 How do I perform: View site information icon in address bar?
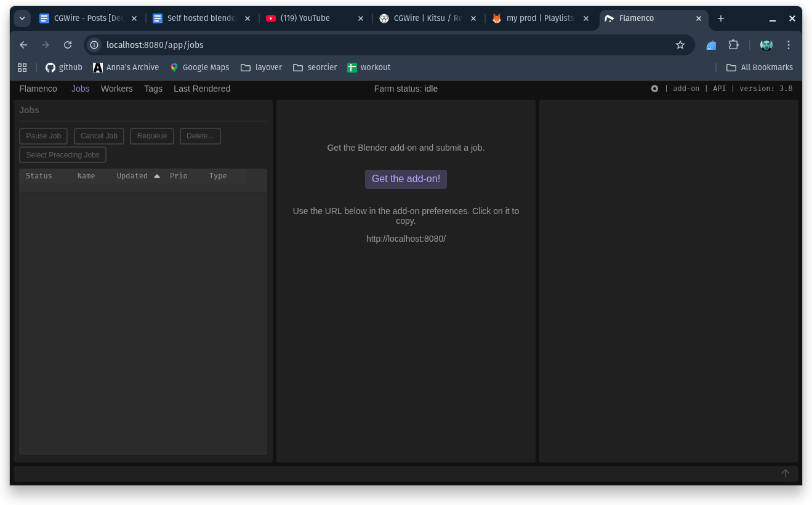tap(94, 45)
